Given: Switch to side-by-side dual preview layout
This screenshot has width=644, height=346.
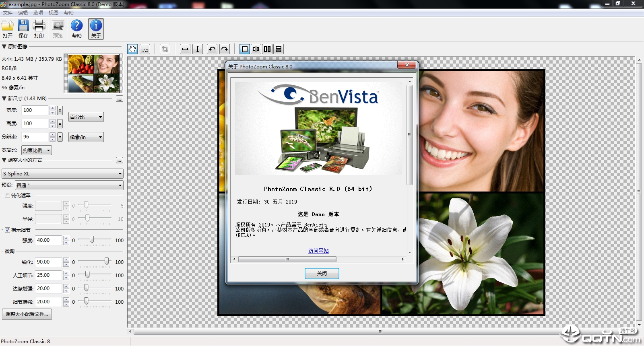Looking at the screenshot, I should [x=267, y=49].
